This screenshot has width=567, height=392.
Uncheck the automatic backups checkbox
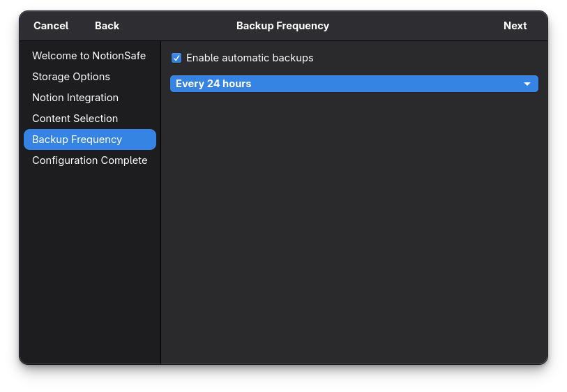click(176, 58)
